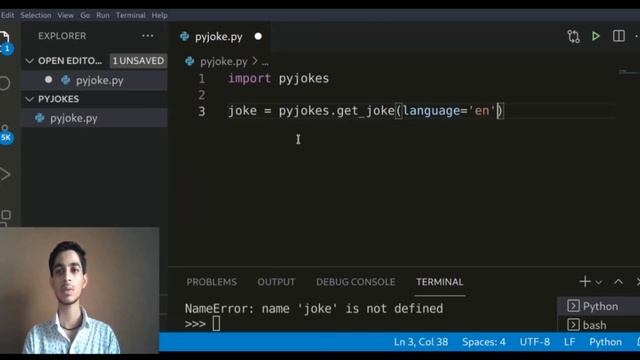Click Ln 3, Col 38 in status bar
Viewport: 640px width, 360px height.
click(x=421, y=342)
